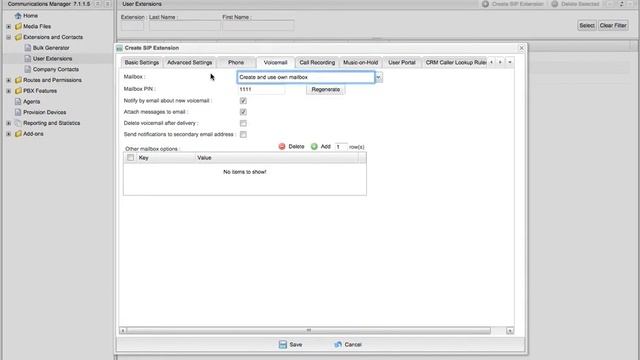Click the User Extensions page icon
640x360 pixels.
tap(28, 59)
